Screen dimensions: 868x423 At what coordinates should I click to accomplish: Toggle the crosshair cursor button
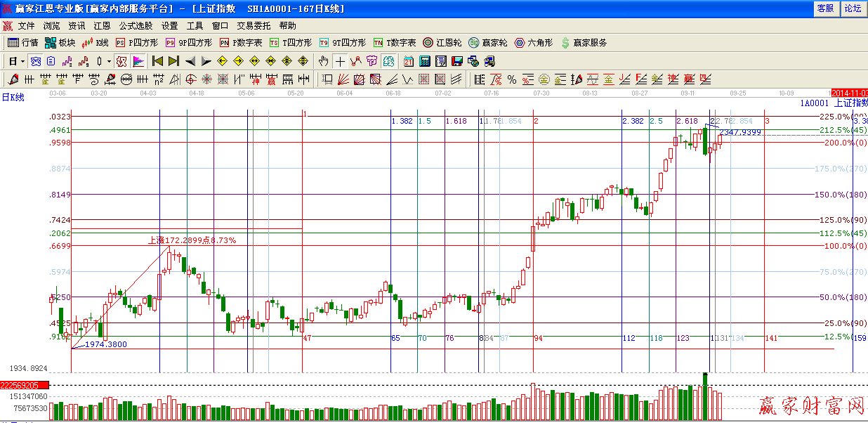click(340, 61)
